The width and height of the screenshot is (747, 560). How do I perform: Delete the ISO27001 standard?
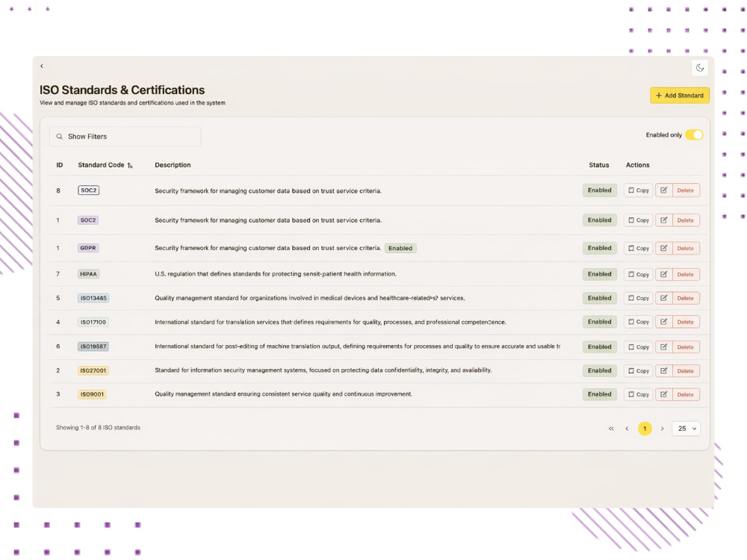tap(686, 371)
